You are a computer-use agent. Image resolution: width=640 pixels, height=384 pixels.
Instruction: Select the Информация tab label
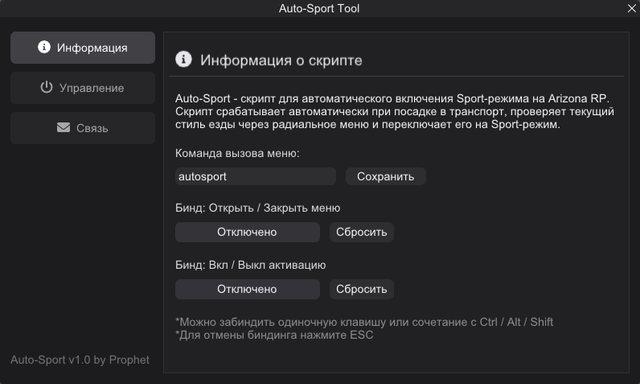click(x=92, y=48)
